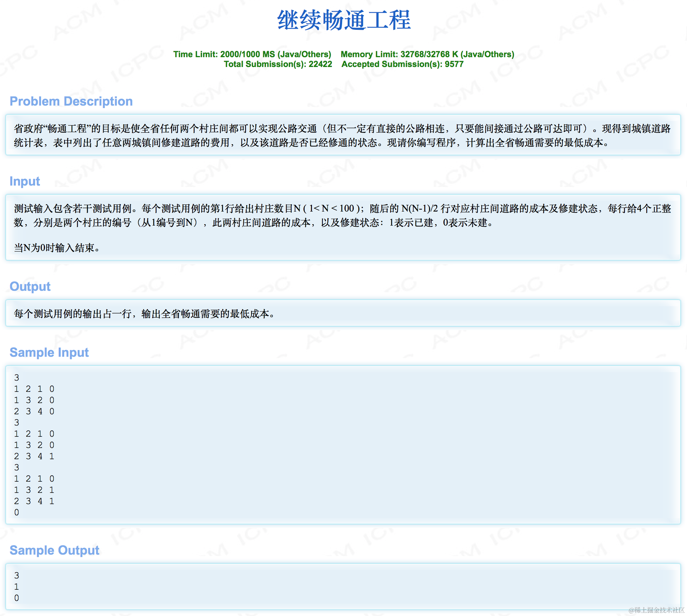Click the Accepted Submission(s) count text

tap(402, 64)
